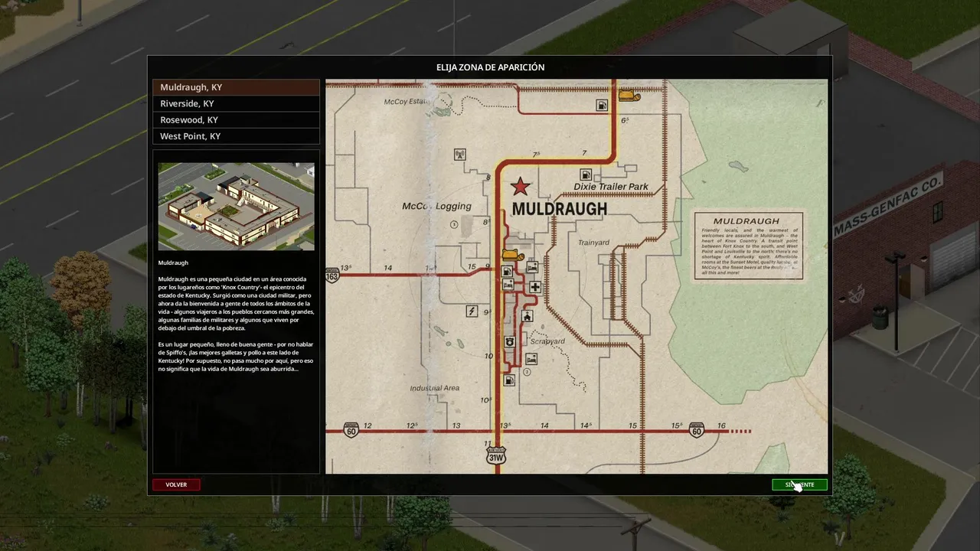
Task: Click the gas pump icon near Industrial Area
Action: pos(508,379)
